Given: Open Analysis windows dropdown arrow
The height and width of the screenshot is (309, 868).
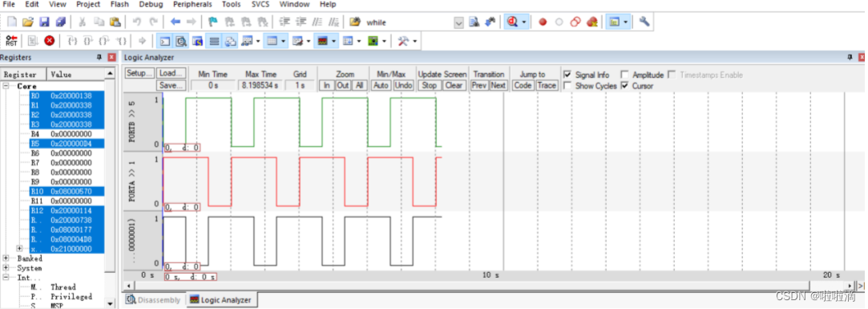Looking at the screenshot, I should click(x=333, y=40).
